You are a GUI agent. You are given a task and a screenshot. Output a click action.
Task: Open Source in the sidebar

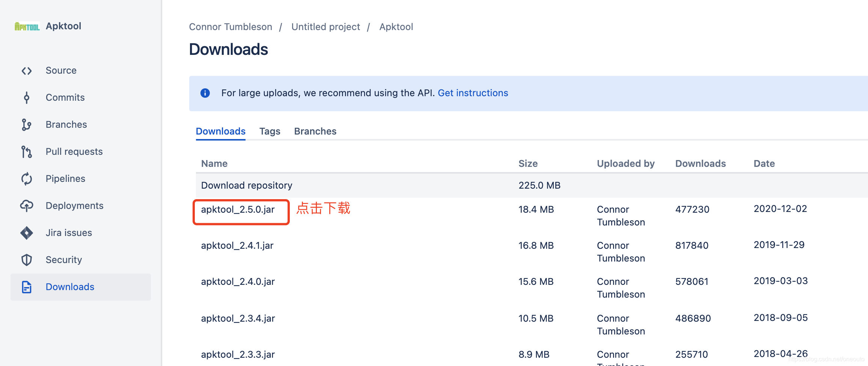(x=61, y=70)
